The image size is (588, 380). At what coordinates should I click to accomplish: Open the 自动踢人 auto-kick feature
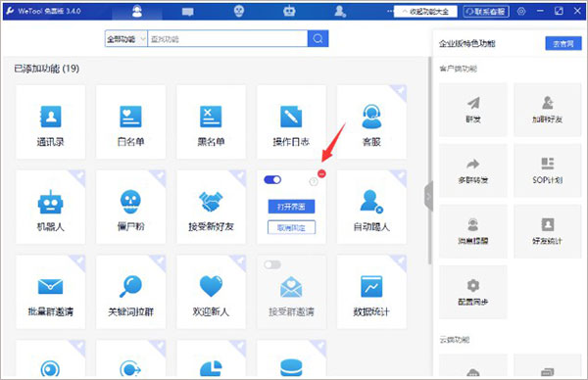[x=371, y=208]
